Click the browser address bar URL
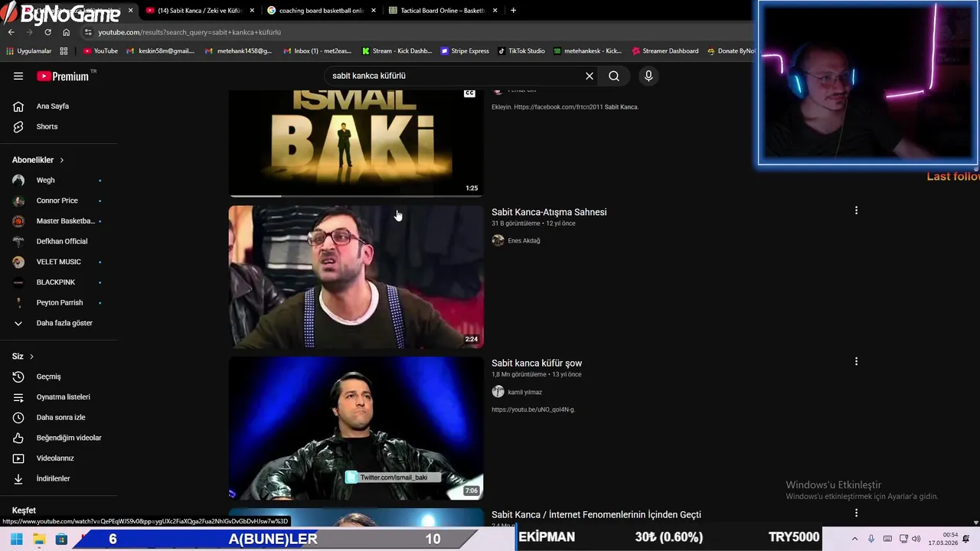 tap(189, 32)
